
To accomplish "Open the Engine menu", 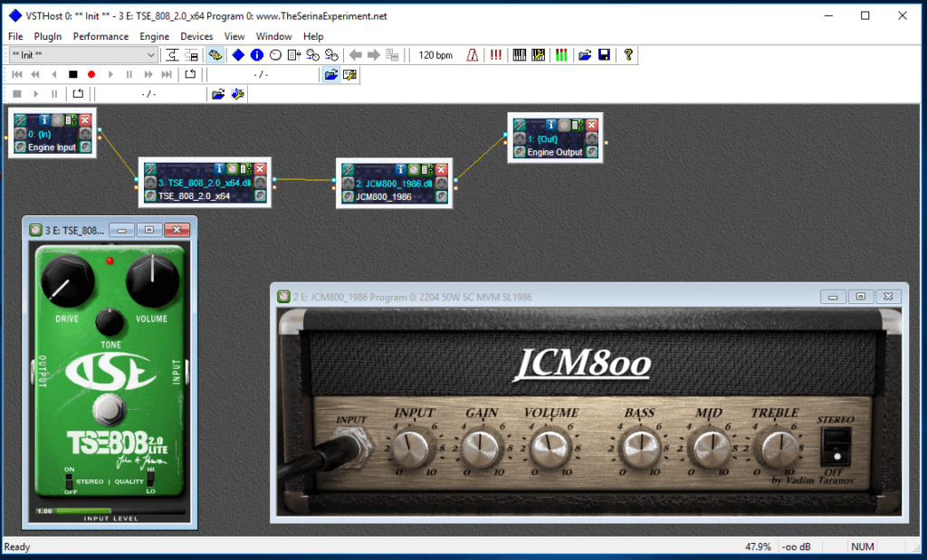I will pos(154,36).
